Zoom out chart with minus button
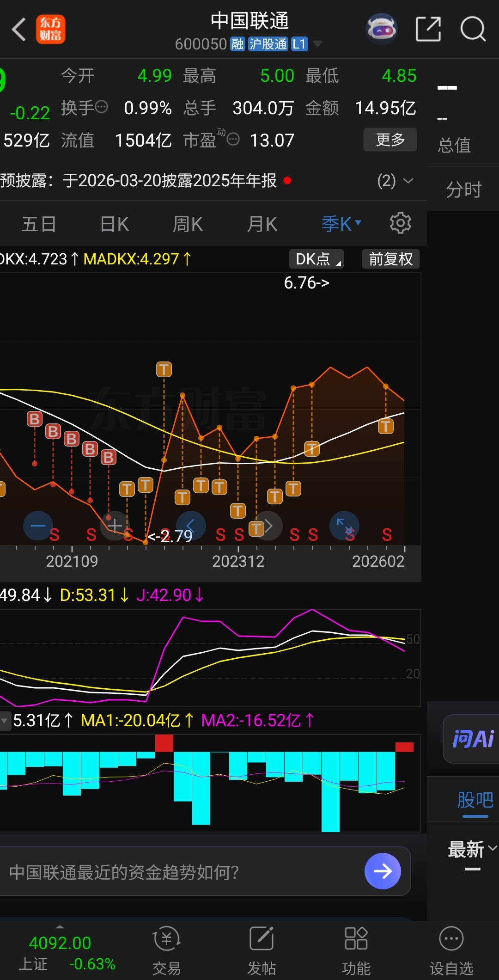This screenshot has width=499, height=980. click(x=38, y=526)
